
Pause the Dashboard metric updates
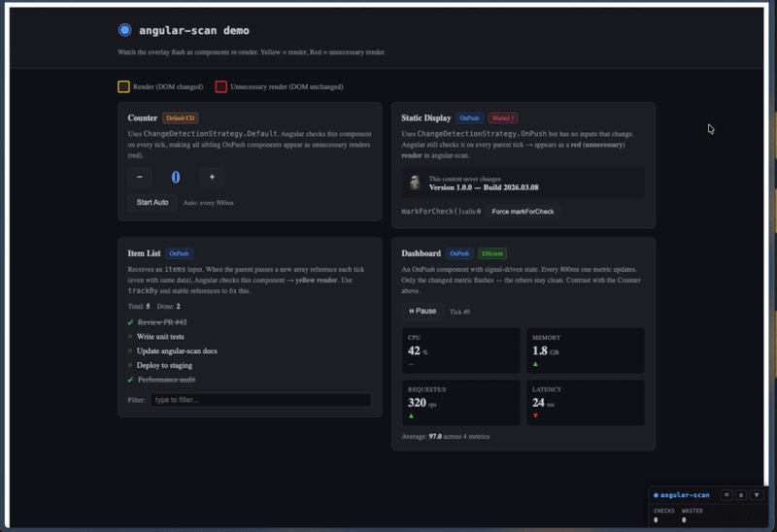[422, 311]
